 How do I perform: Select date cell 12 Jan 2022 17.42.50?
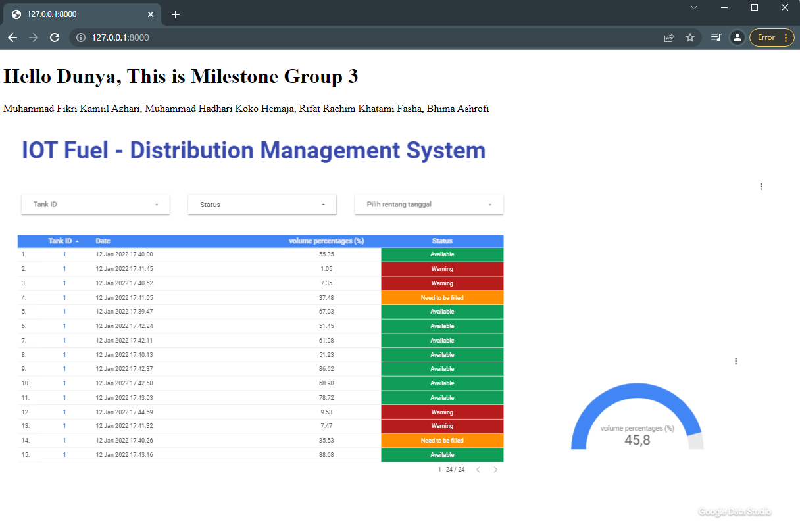[x=124, y=383]
